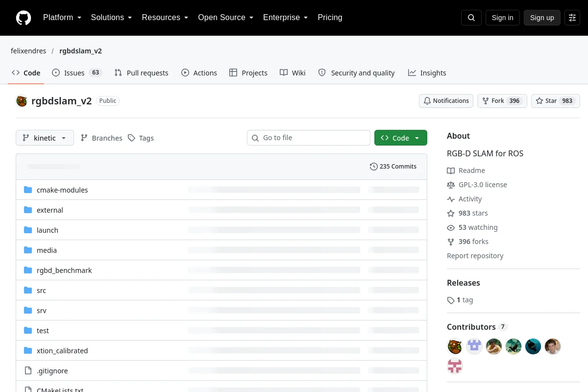The width and height of the screenshot is (588, 392).
Task: Focus the Go to file search field
Action: [309, 138]
